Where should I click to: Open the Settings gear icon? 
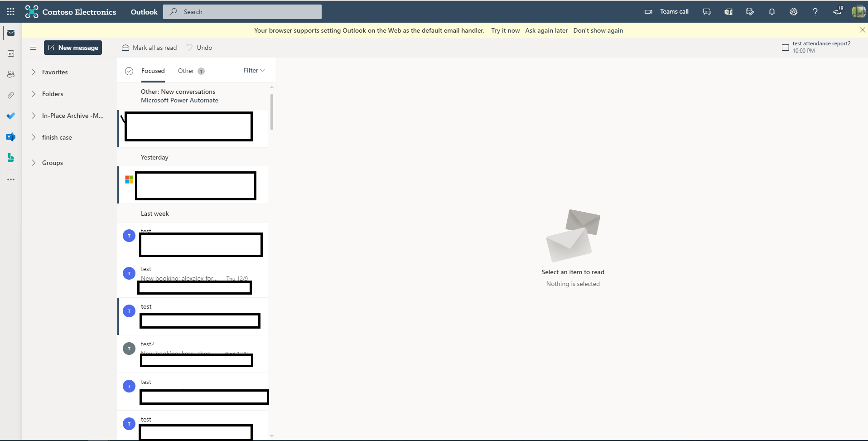click(794, 12)
